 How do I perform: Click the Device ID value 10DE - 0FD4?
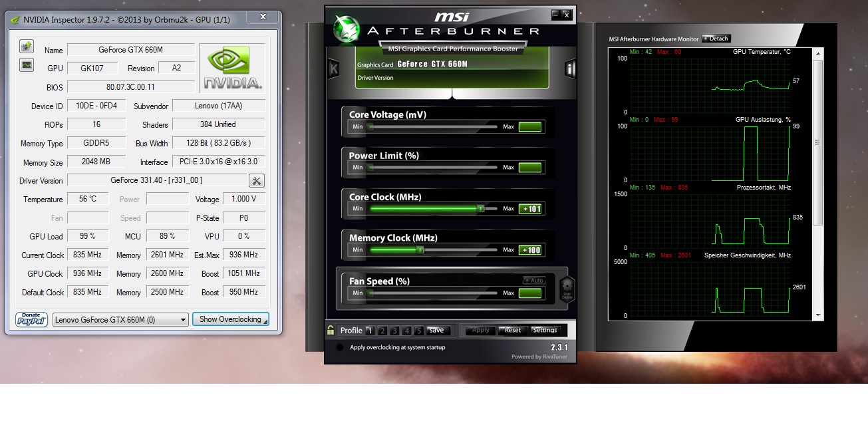click(x=96, y=106)
